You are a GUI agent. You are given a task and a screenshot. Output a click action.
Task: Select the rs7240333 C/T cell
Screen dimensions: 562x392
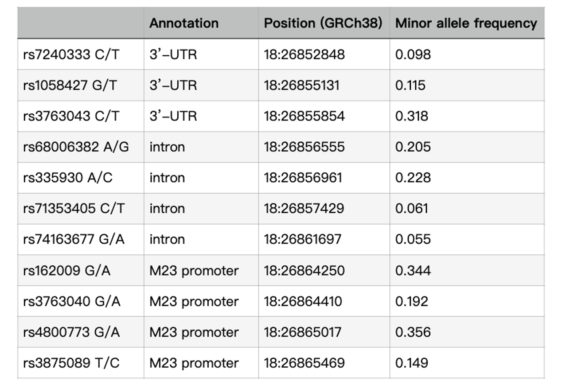(71, 54)
